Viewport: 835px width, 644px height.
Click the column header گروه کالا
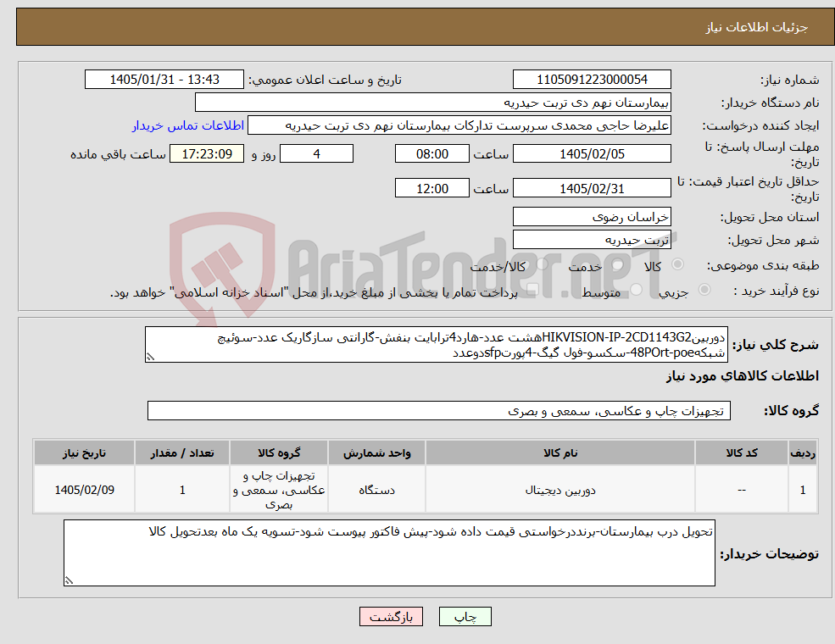coord(279,453)
